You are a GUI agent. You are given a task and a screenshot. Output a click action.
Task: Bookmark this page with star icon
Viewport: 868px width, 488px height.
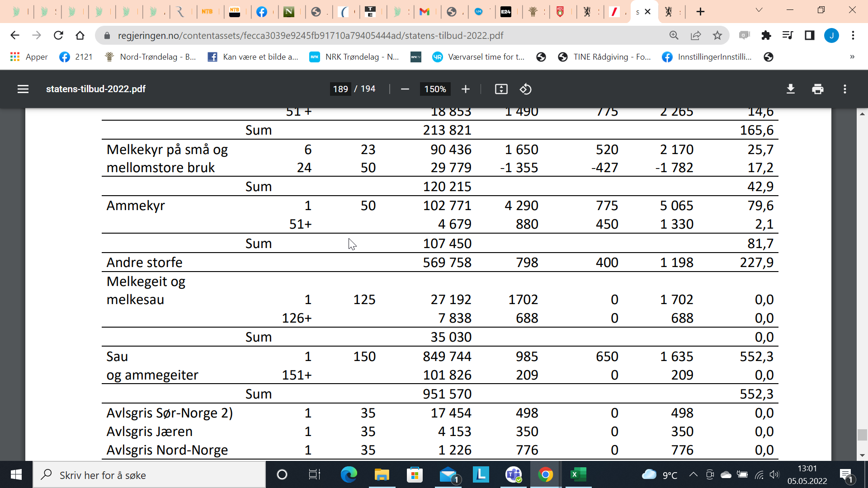pos(717,35)
